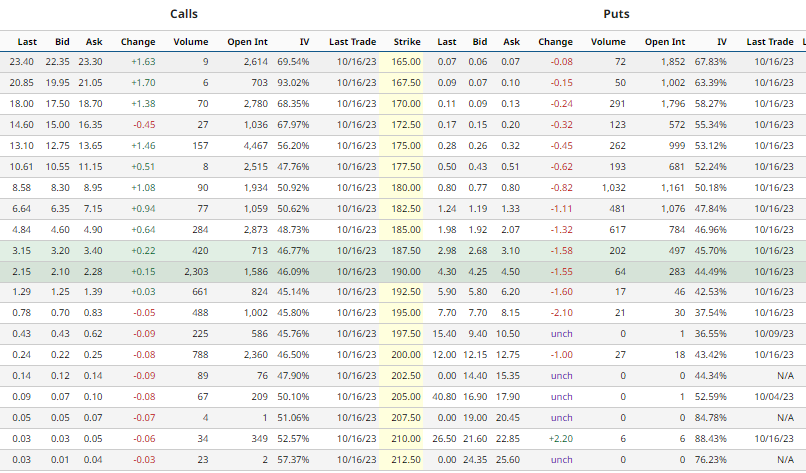Select the 182.50 strike cell
Screen dimensions: 806x473
(x=401, y=209)
